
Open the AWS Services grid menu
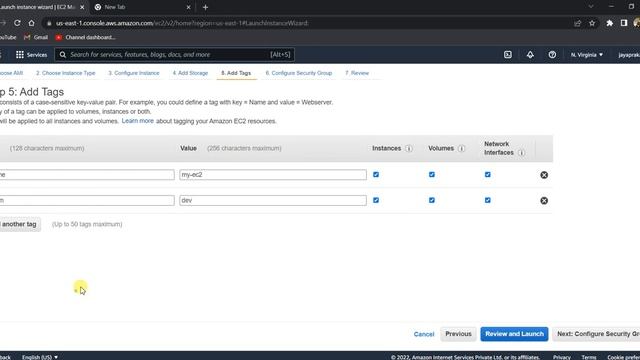31,55
